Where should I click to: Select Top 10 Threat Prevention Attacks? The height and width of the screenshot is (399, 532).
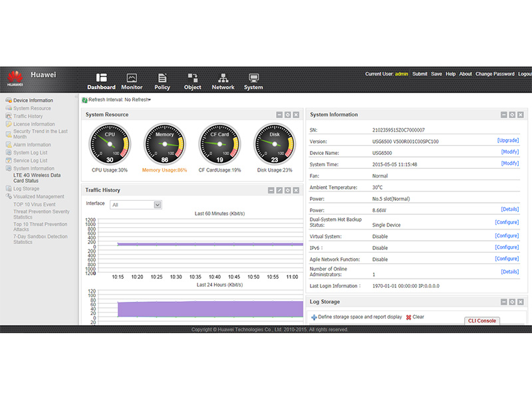40,227
